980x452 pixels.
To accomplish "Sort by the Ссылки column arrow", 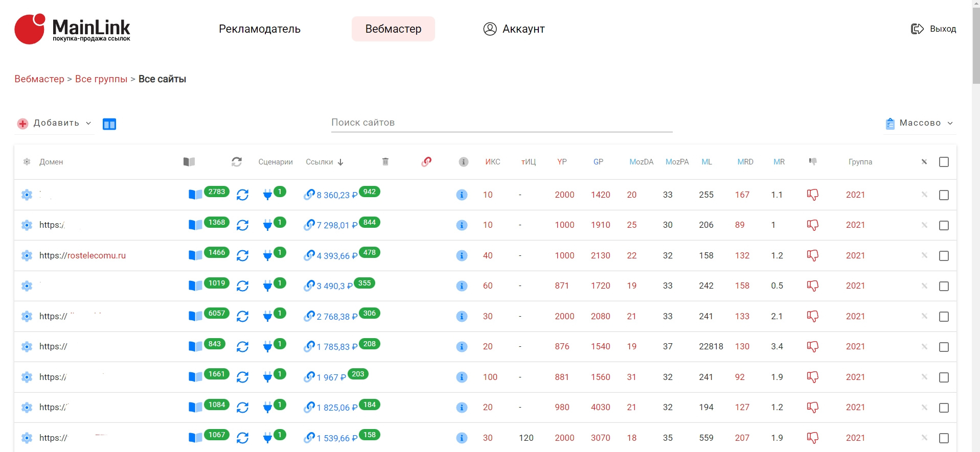I will pyautogui.click(x=340, y=162).
